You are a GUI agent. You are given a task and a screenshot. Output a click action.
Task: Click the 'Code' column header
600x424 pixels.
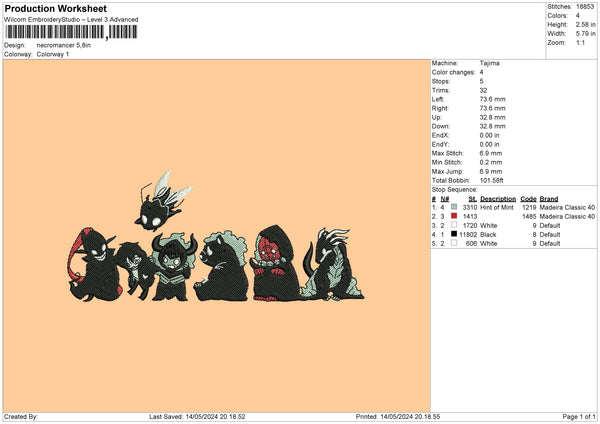528,199
